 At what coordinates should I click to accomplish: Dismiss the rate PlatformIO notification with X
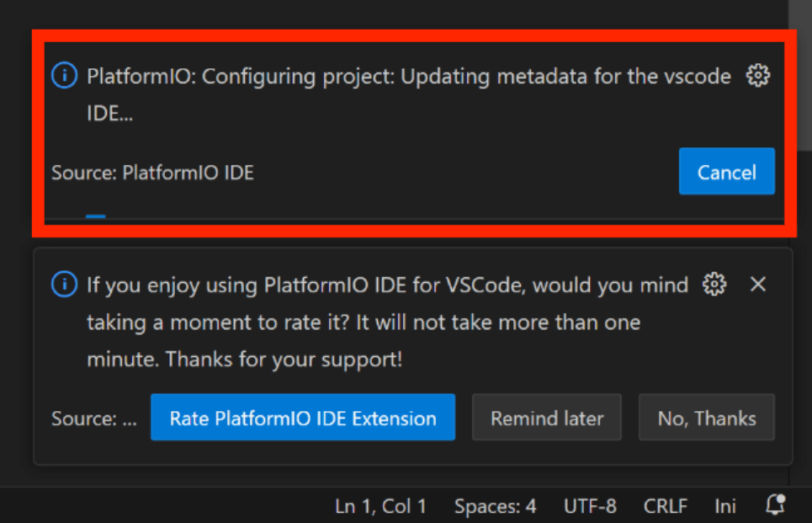point(757,284)
